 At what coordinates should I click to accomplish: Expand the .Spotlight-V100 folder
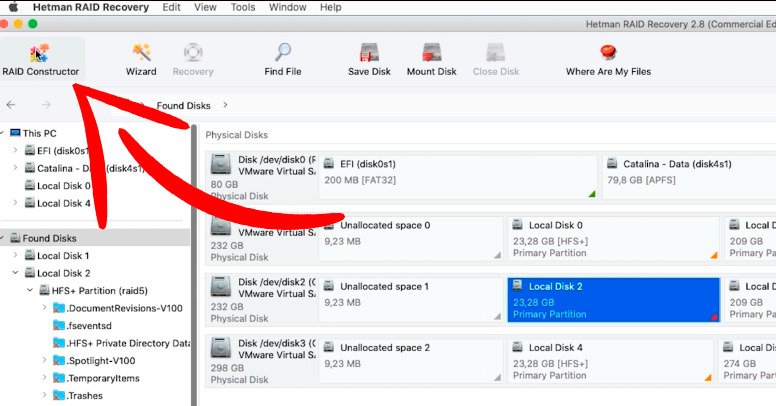[44, 360]
